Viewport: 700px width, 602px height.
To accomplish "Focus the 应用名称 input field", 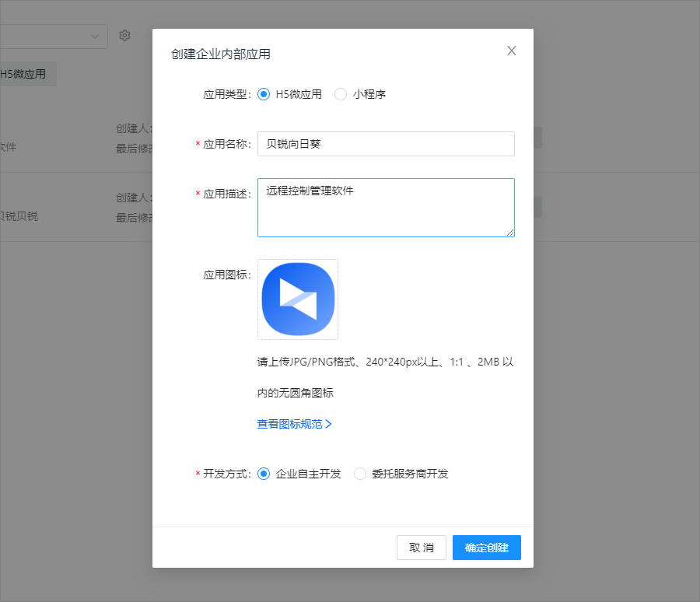I will 386,144.
